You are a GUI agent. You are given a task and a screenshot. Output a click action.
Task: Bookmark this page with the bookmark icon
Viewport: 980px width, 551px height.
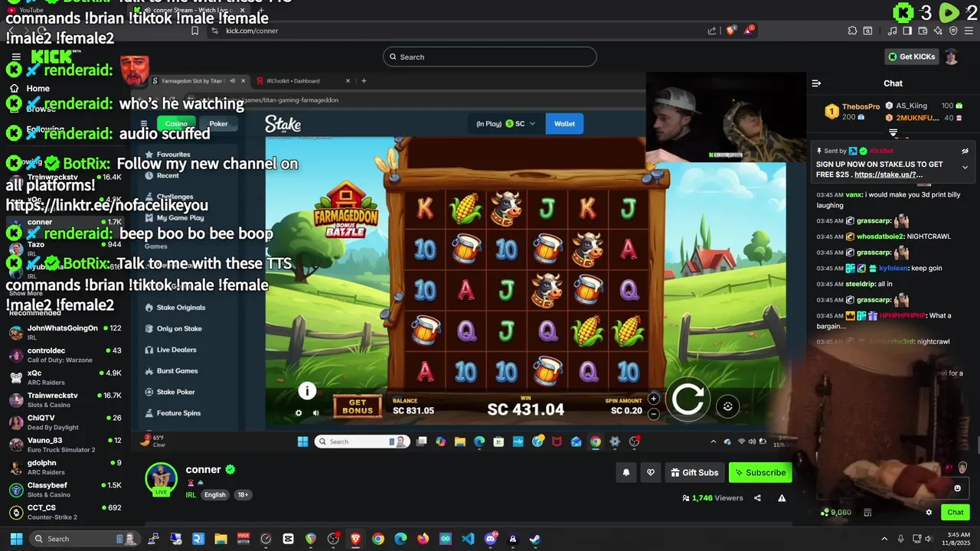pos(194,31)
